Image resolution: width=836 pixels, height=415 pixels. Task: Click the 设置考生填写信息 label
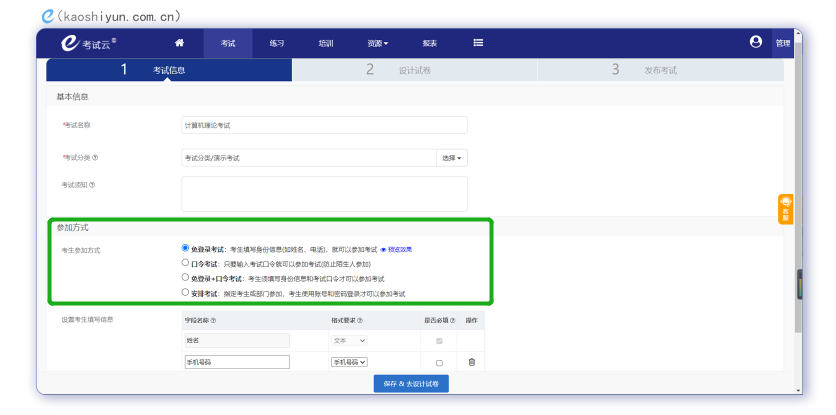(87, 320)
